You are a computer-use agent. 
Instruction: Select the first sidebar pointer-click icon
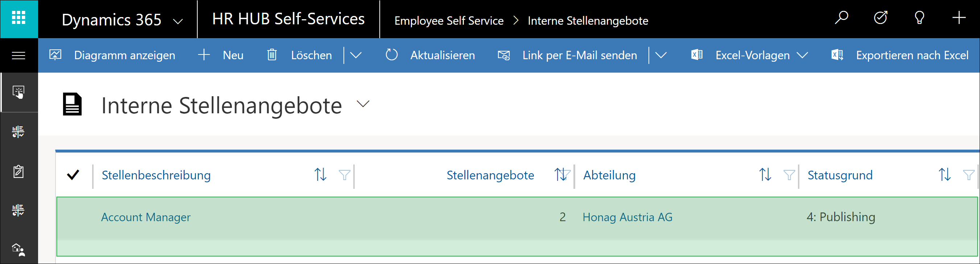pos(18,92)
